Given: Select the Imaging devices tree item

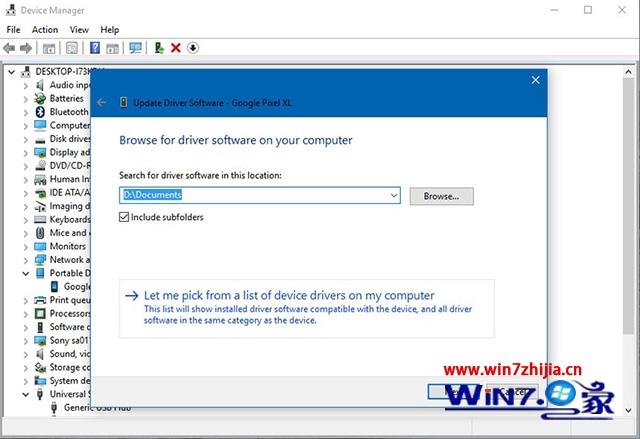Looking at the screenshot, I should pyautogui.click(x=69, y=206).
